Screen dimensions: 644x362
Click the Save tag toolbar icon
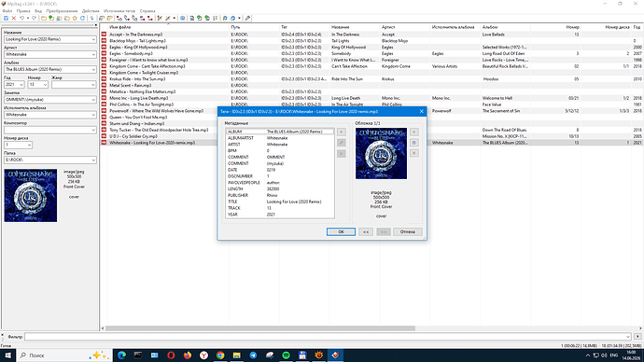point(6,18)
